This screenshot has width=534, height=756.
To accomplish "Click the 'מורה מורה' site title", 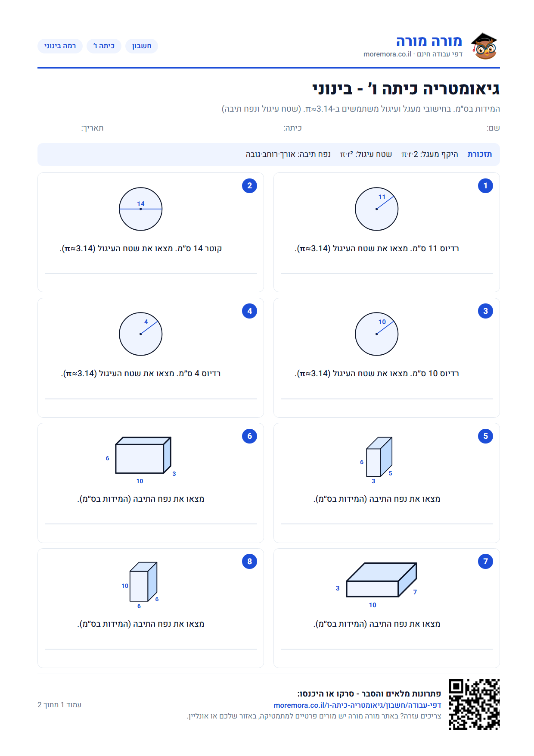I will tap(429, 41).
